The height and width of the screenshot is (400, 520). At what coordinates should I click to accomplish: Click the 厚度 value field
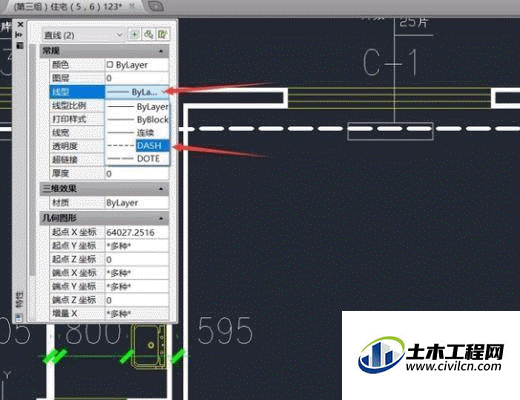pyautogui.click(x=136, y=173)
